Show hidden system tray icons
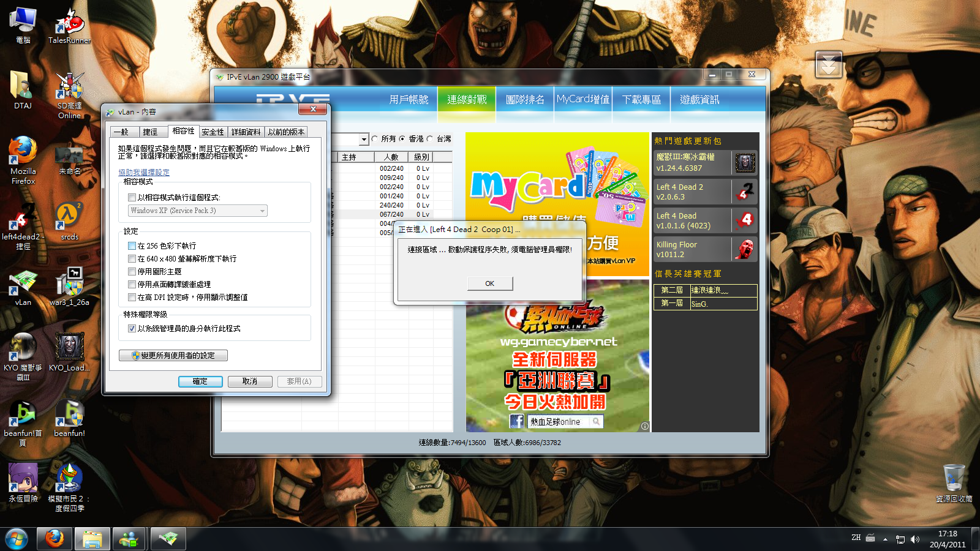The width and height of the screenshot is (980, 551). [x=885, y=539]
